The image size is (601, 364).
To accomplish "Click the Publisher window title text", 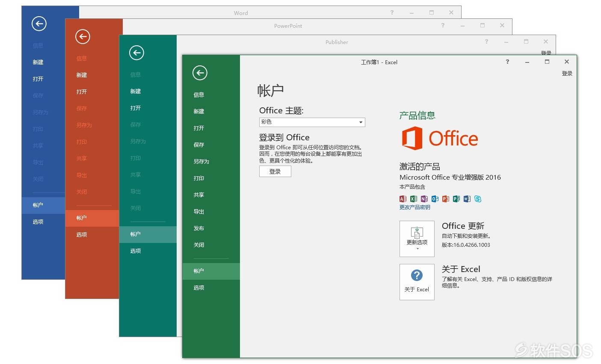I will pos(337,42).
